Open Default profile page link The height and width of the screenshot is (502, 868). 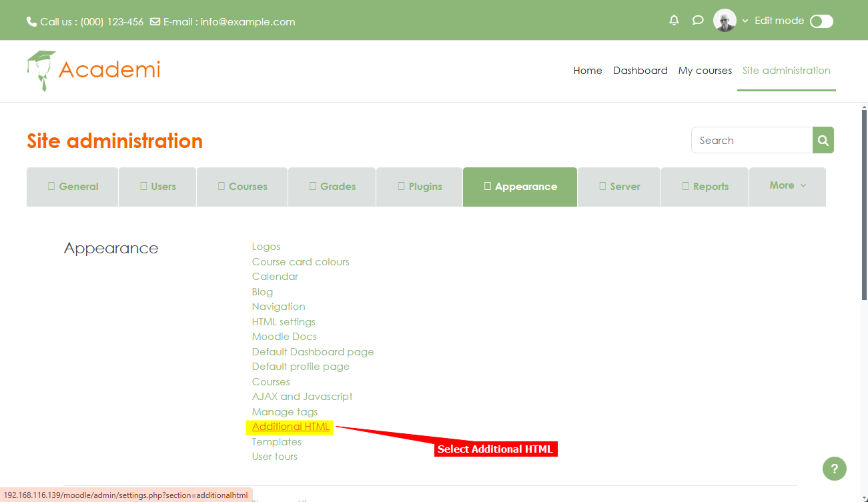(x=301, y=367)
